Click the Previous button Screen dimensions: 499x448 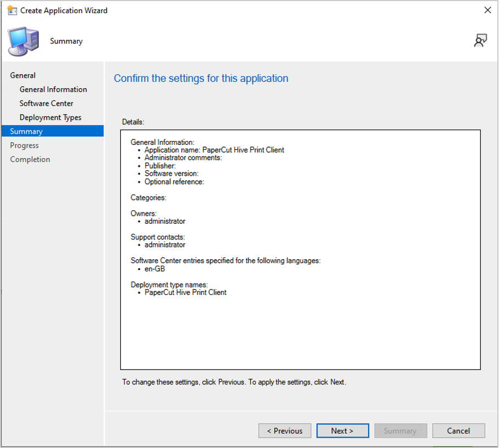pos(285,430)
